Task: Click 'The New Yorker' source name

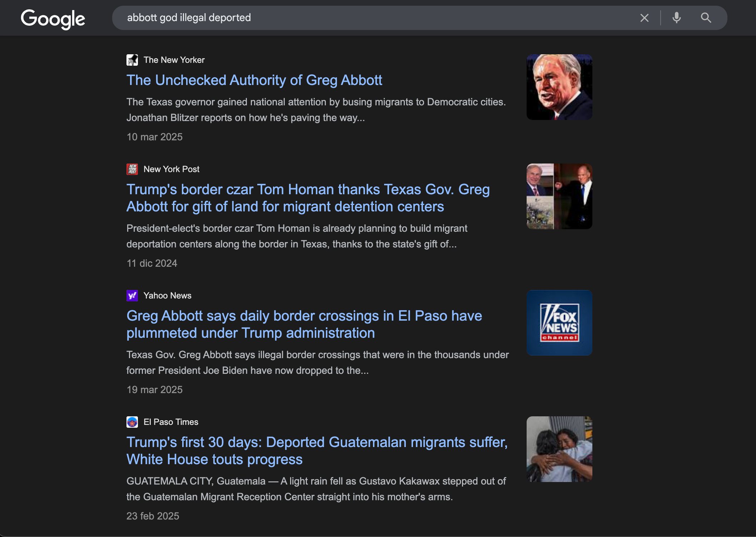Action: point(174,60)
